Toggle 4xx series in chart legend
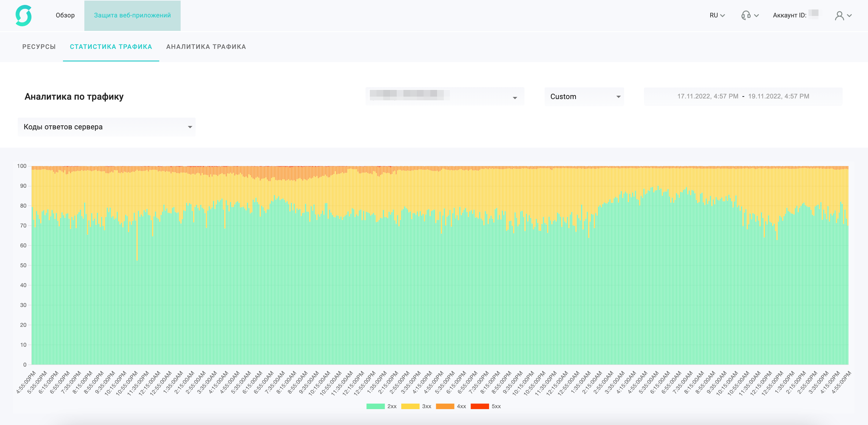This screenshot has width=868, height=425. point(461,406)
